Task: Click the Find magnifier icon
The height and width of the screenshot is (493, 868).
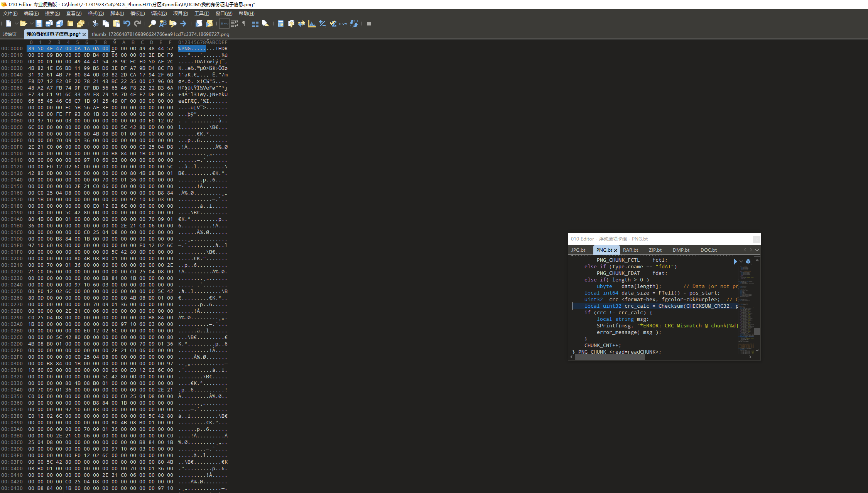Action: point(152,24)
